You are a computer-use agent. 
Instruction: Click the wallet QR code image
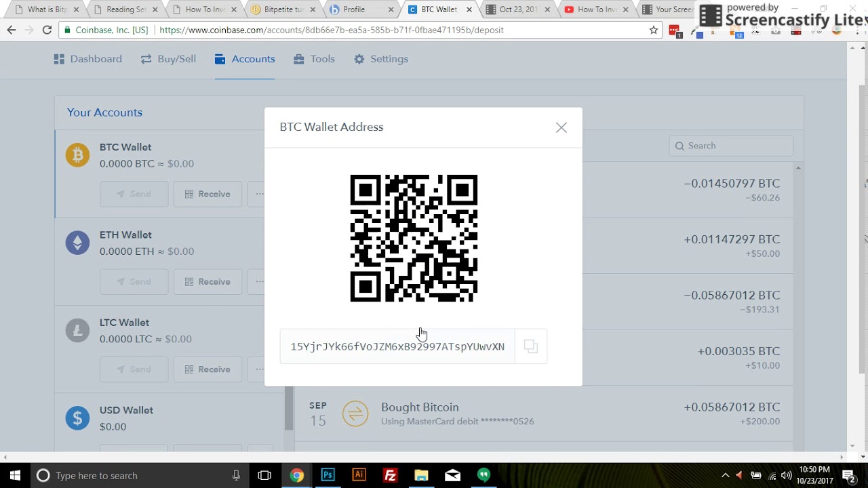point(414,238)
